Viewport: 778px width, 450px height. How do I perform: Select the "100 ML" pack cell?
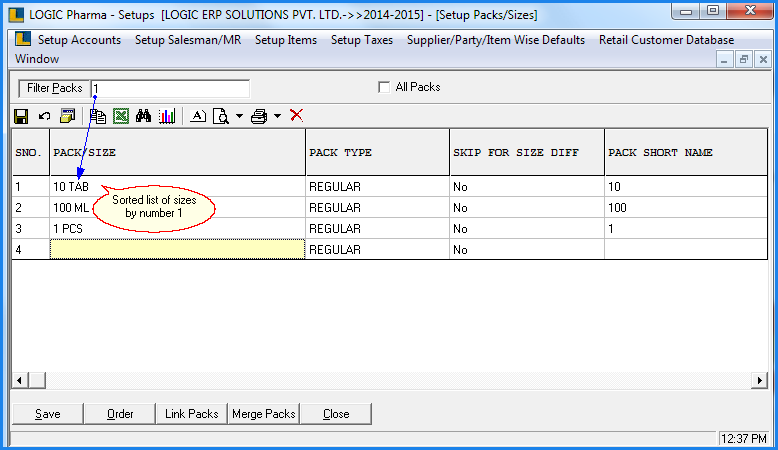[178, 207]
